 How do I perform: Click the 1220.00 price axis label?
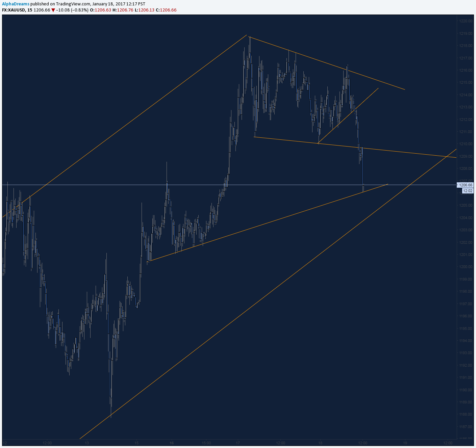click(x=466, y=21)
